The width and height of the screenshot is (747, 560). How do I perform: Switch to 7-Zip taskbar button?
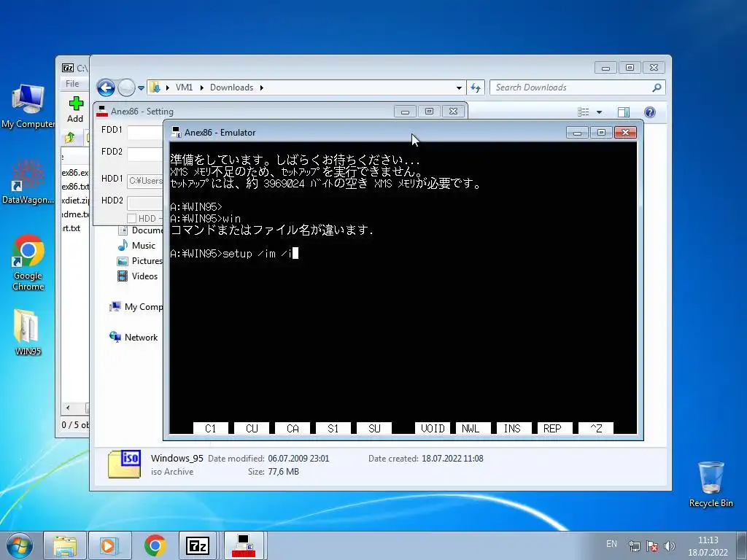(x=198, y=545)
